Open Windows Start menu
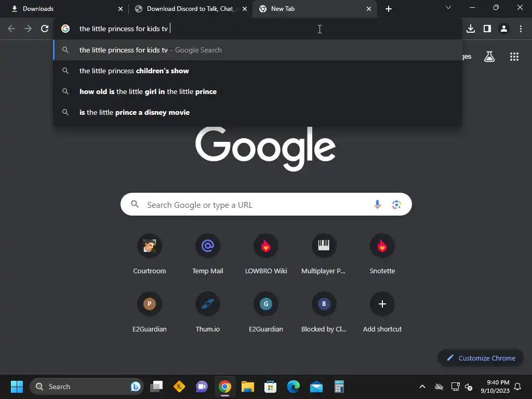The height and width of the screenshot is (399, 532). coord(17,387)
